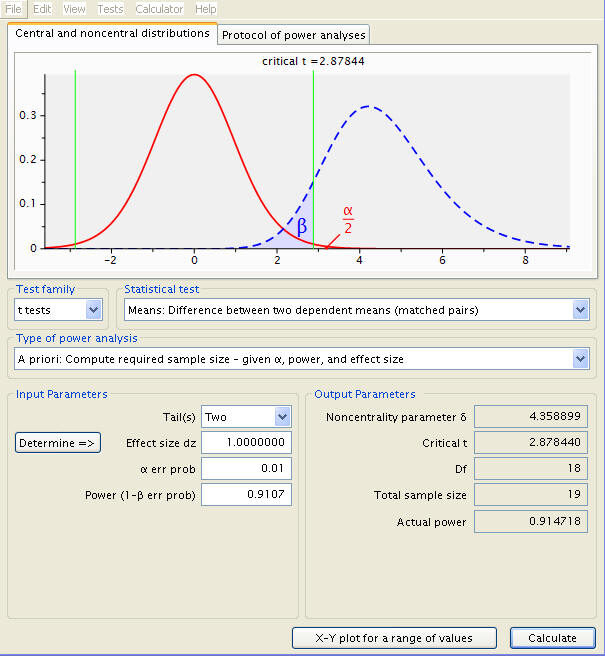Image resolution: width=605 pixels, height=656 pixels.
Task: Open the File menu
Action: pyautogui.click(x=13, y=9)
